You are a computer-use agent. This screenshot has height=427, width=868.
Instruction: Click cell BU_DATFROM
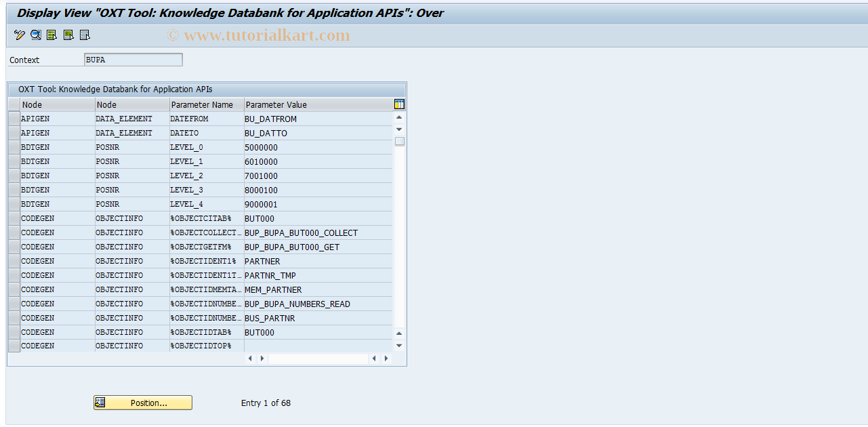(318, 119)
